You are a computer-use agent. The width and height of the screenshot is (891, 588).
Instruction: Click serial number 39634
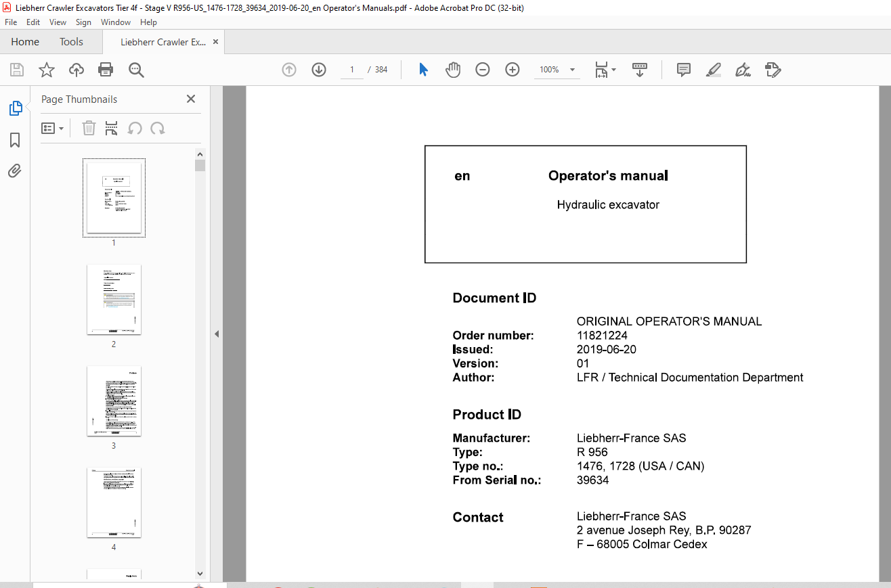click(x=592, y=480)
